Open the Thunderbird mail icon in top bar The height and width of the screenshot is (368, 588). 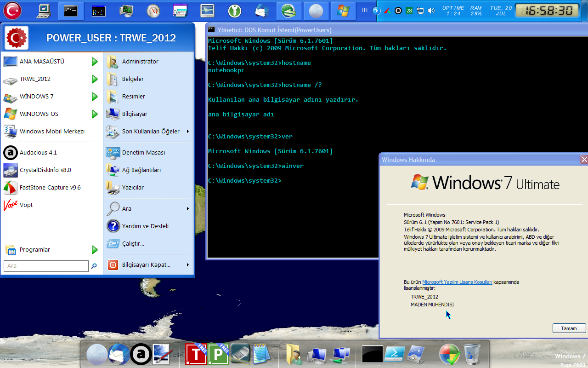click(262, 10)
